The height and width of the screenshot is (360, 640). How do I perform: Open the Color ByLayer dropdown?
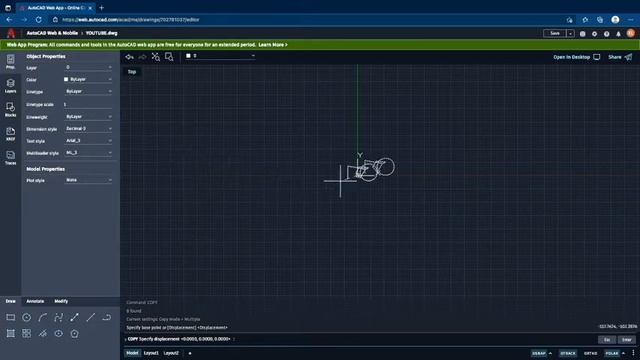pyautogui.click(x=88, y=79)
